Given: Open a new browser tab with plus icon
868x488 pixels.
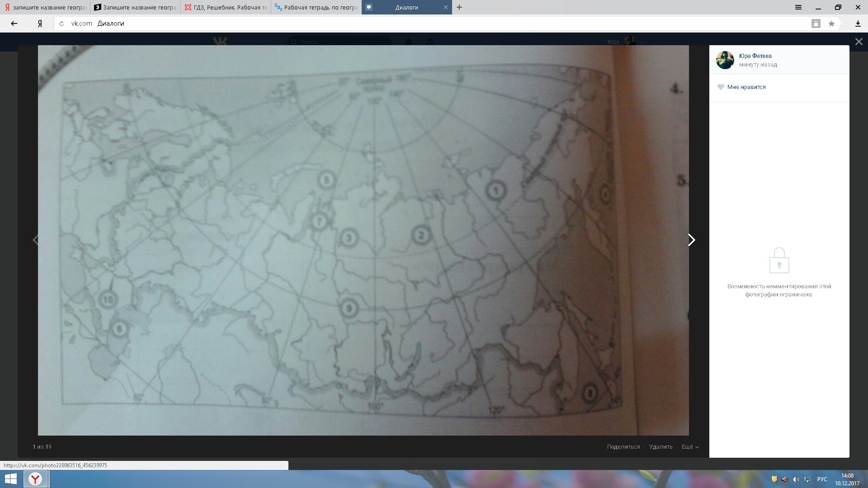Looking at the screenshot, I should click(459, 7).
